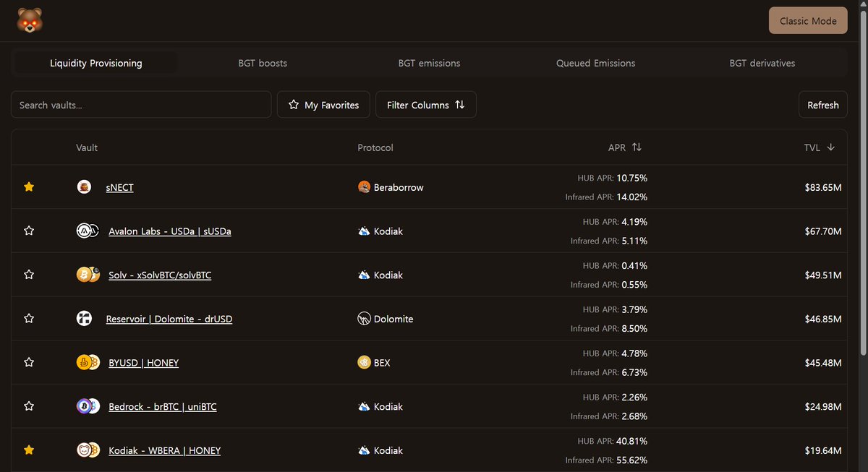
Task: Toggle TVL sort direction
Action: 819,147
